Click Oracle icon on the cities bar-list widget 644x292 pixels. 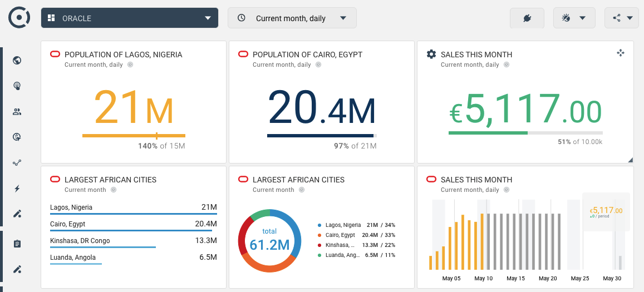55,180
